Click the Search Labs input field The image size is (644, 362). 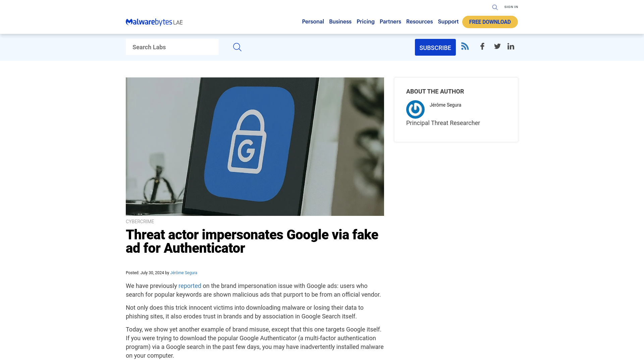[x=172, y=47]
